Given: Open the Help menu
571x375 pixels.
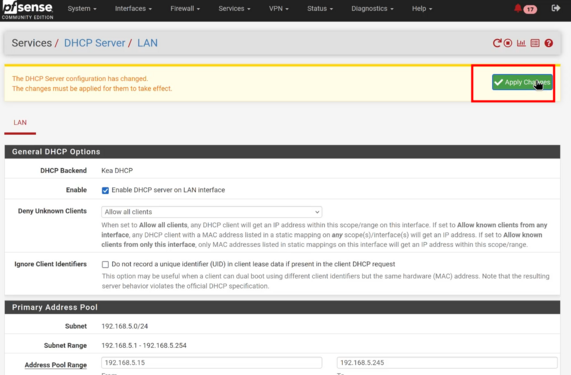Looking at the screenshot, I should pyautogui.click(x=422, y=9).
